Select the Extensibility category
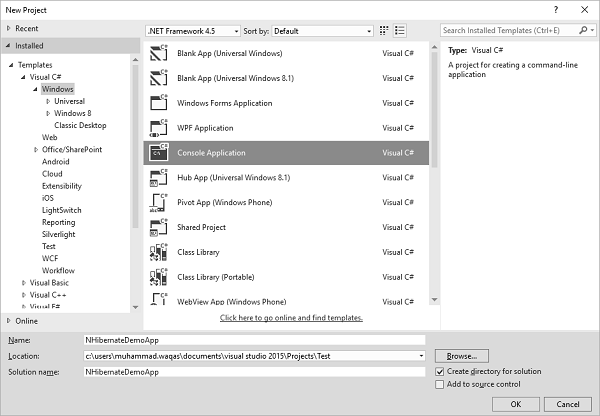The width and height of the screenshot is (600, 416). coord(62,186)
